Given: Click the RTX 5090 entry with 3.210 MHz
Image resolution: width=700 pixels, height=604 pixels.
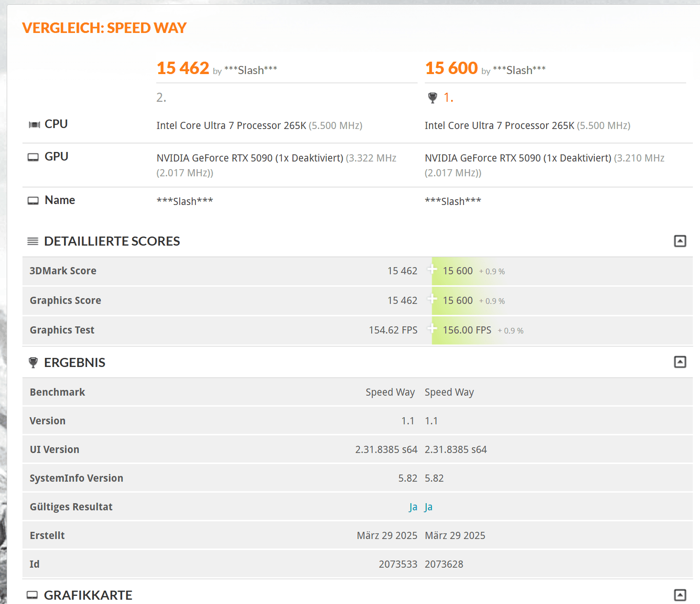Looking at the screenshot, I should (x=545, y=165).
